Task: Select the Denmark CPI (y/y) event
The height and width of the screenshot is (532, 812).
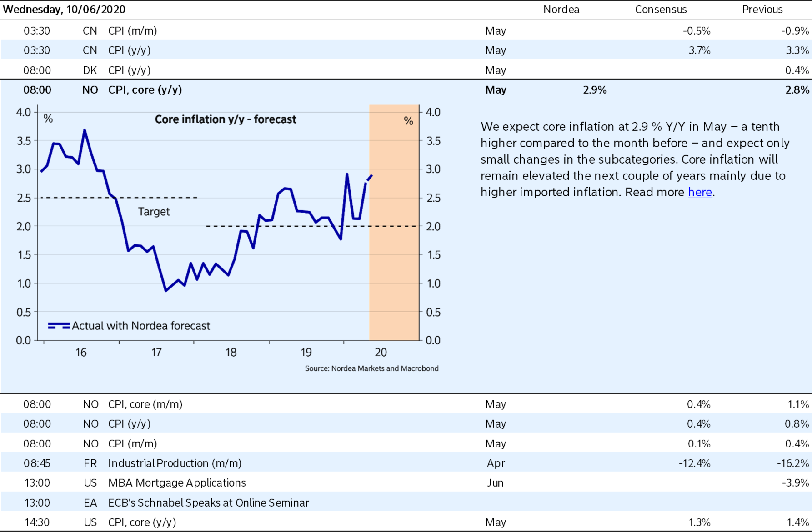Action: tap(129, 70)
